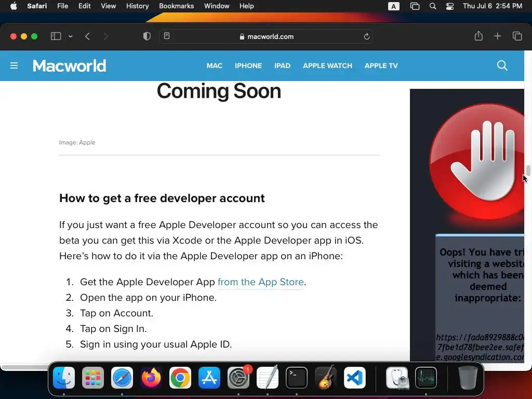532x399 pixels.
Task: Open the Trash from the Dock
Action: (x=468, y=378)
